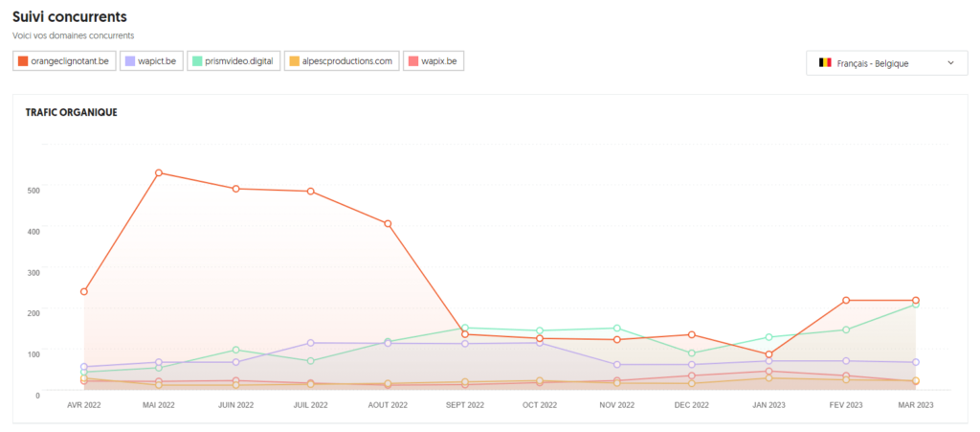Click the green data point at SEPT 2022

pos(465,328)
